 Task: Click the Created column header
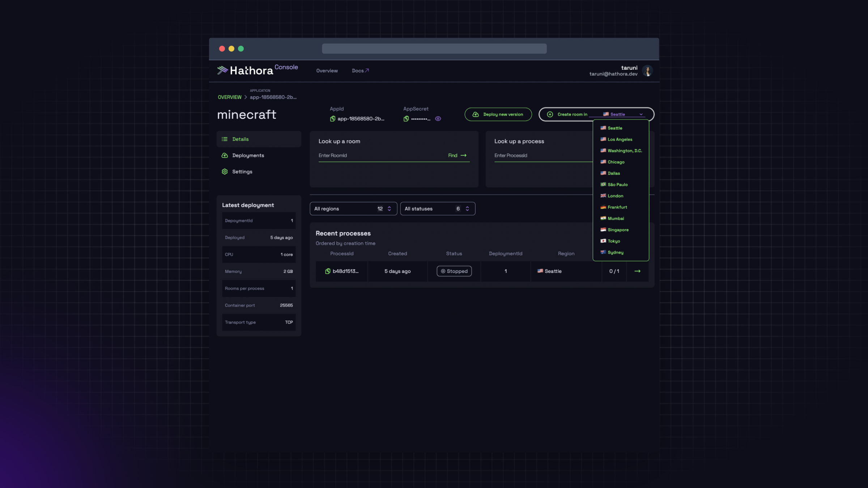(397, 254)
